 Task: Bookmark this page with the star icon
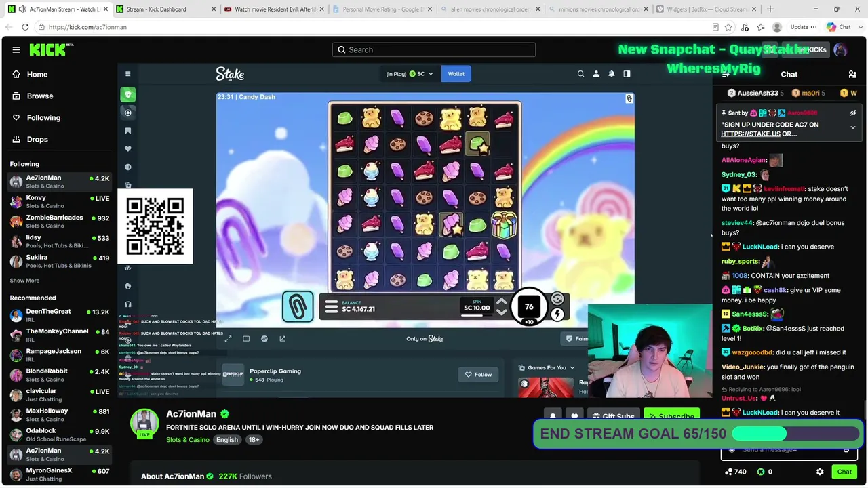pos(728,27)
